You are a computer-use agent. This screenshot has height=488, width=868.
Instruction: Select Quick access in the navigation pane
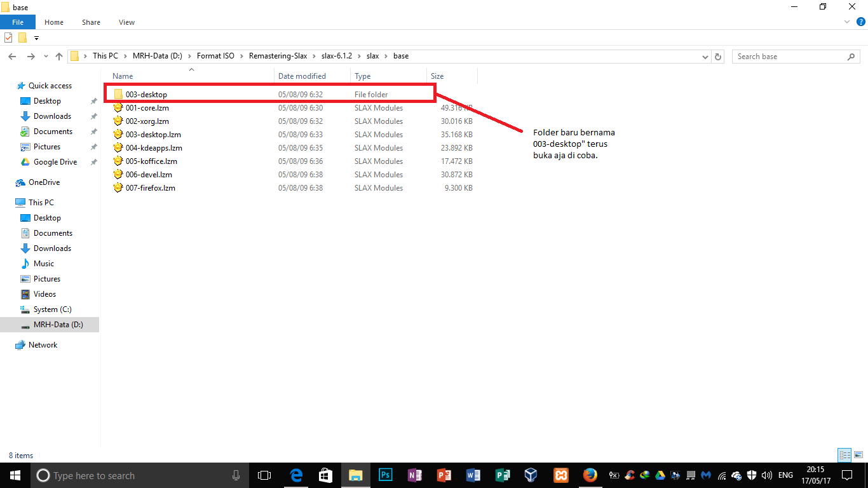click(x=50, y=86)
